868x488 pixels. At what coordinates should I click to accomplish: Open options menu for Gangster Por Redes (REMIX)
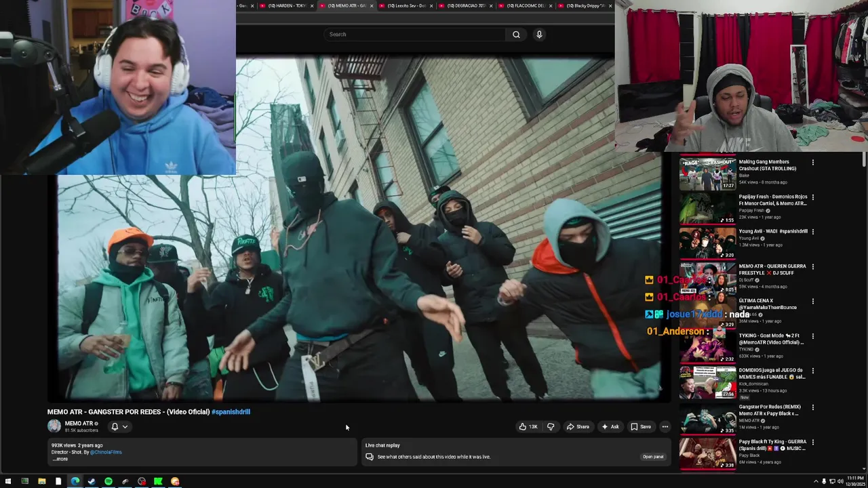[813, 407]
